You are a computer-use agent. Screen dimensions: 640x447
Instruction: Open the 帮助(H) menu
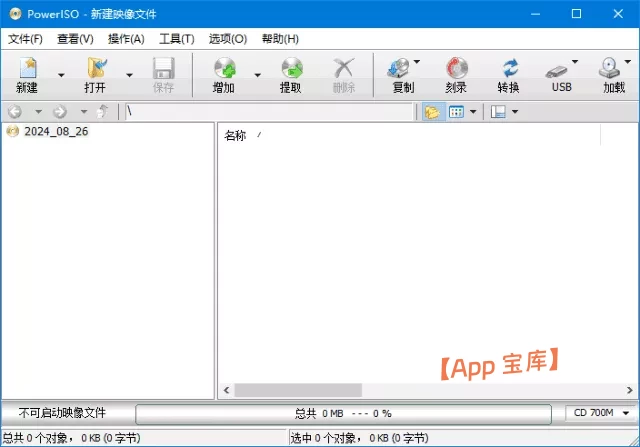[279, 39]
